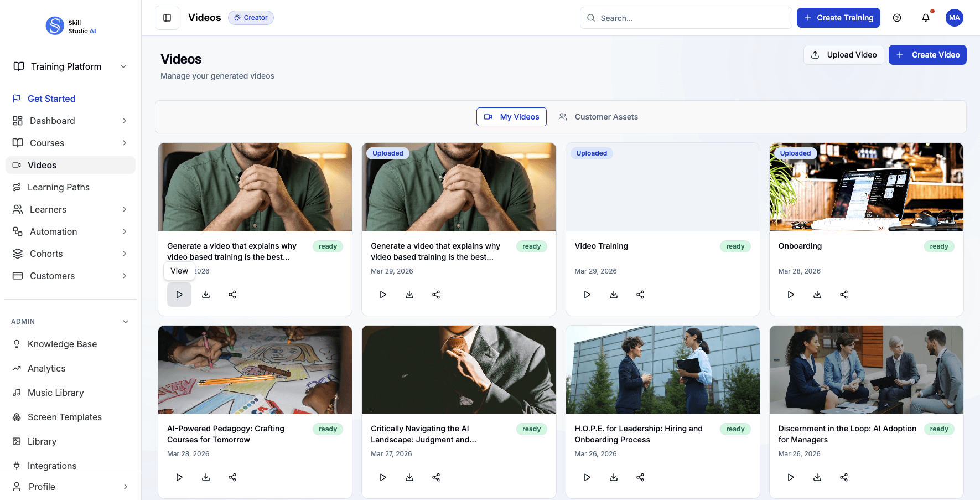Share the uploaded 'Generate a video' card dated Mar 29
The width and height of the screenshot is (980, 500).
click(x=436, y=295)
